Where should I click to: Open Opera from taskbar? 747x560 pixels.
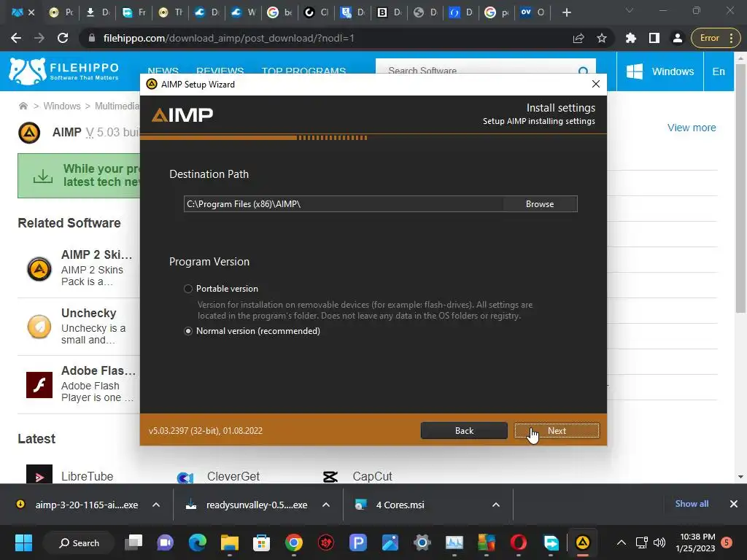click(519, 542)
